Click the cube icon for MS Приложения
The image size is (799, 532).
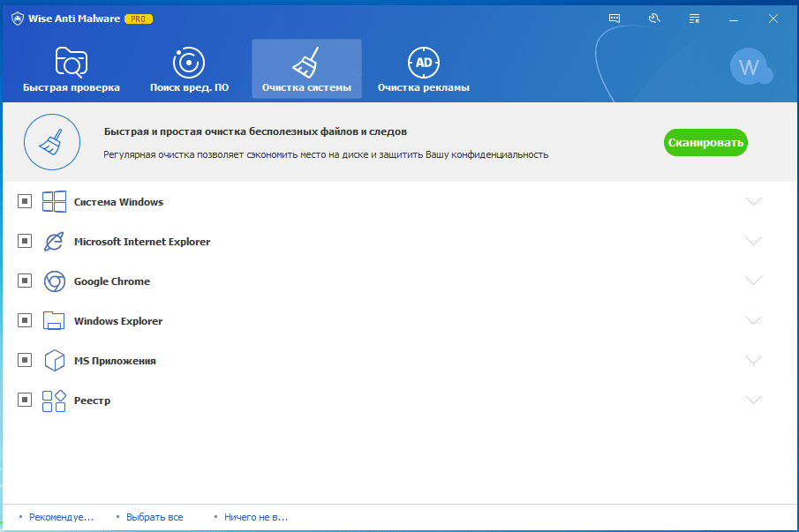click(x=55, y=361)
